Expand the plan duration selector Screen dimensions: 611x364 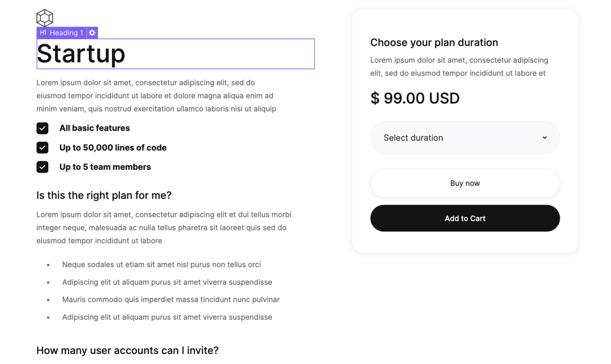pyautogui.click(x=465, y=138)
